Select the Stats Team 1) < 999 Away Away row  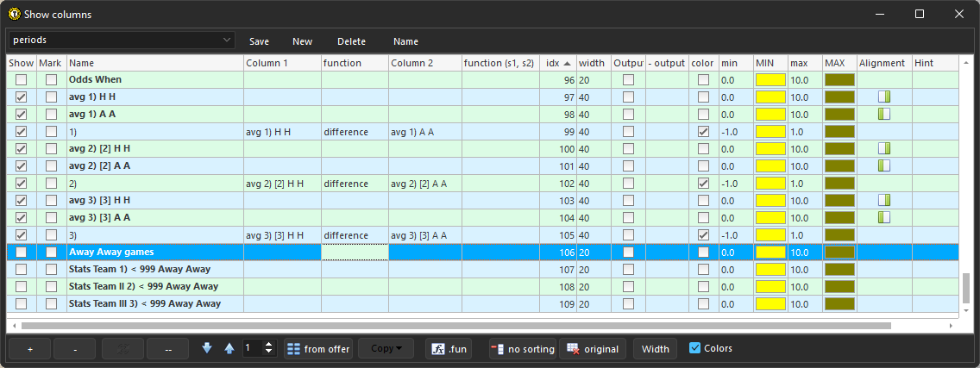point(140,270)
